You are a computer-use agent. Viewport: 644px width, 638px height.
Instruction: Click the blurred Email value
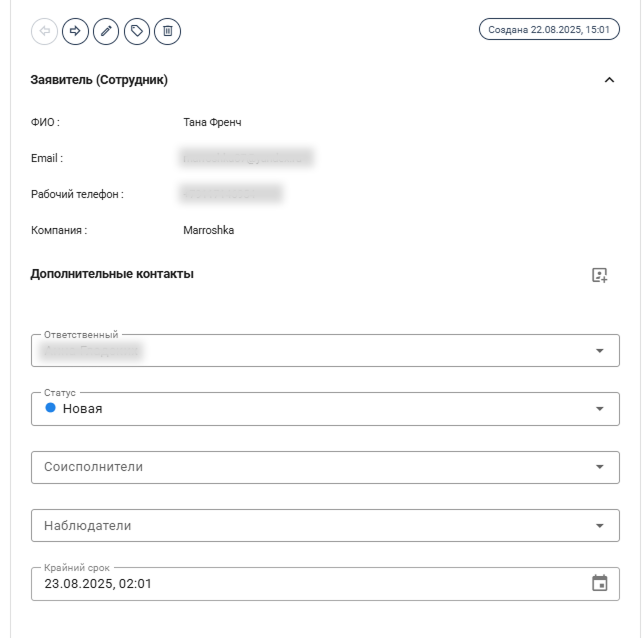[x=246, y=158]
